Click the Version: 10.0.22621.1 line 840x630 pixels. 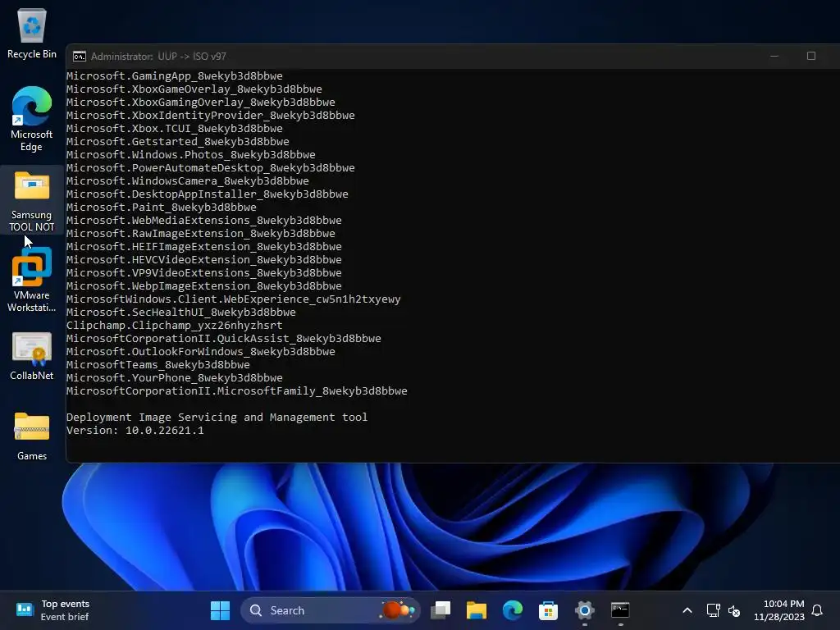(x=135, y=430)
